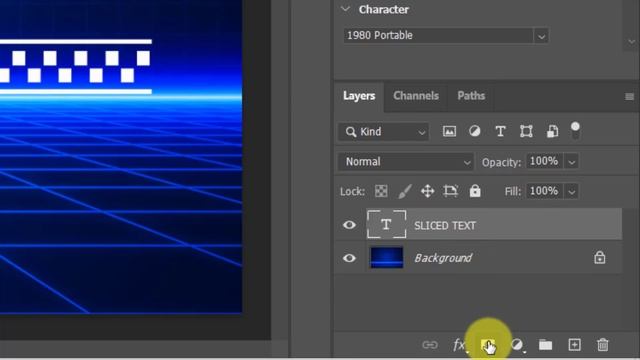Lock image pixels brush icon
Image resolution: width=640 pixels, height=360 pixels.
pyautogui.click(x=404, y=191)
